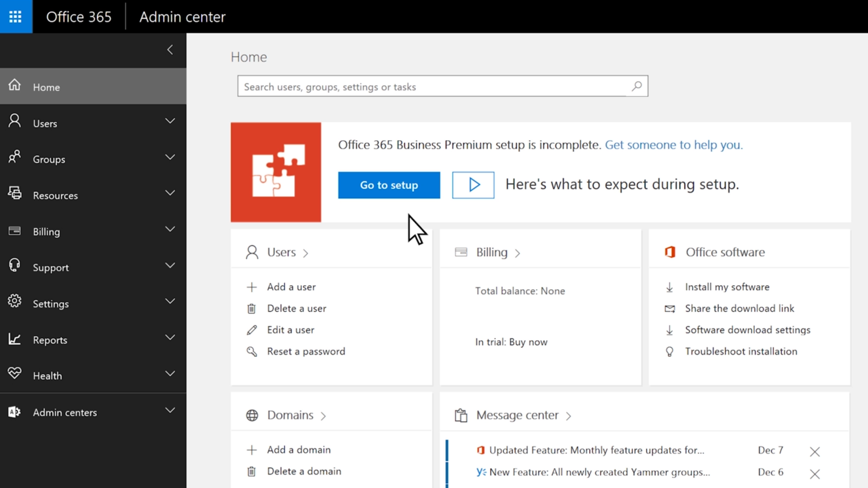Open the app launcher waffle icon
The width and height of the screenshot is (868, 488).
15,17
